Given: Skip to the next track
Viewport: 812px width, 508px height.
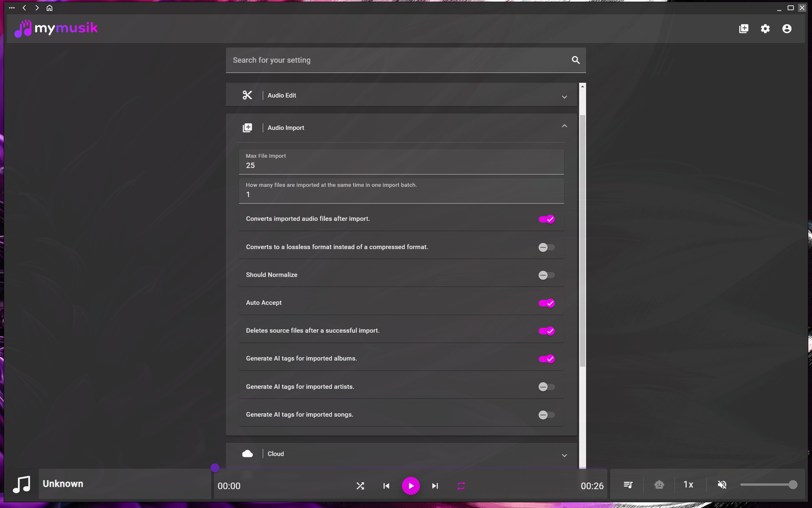Looking at the screenshot, I should pyautogui.click(x=435, y=486).
